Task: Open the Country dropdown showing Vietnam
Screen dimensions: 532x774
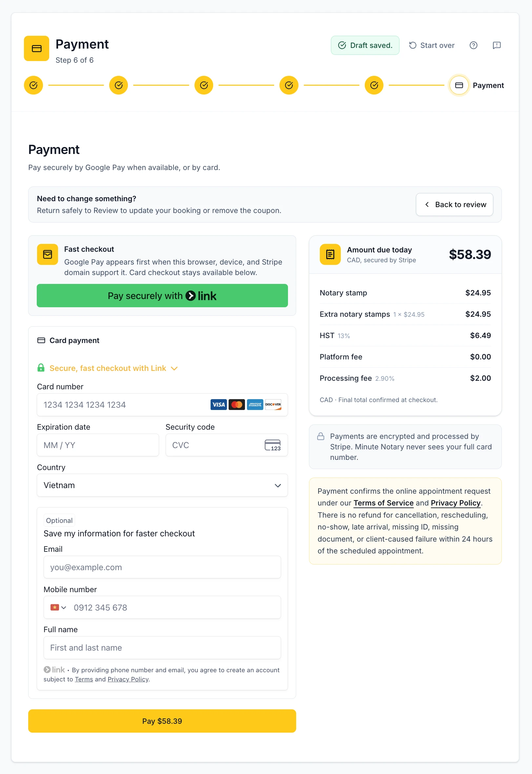Action: 162,485
